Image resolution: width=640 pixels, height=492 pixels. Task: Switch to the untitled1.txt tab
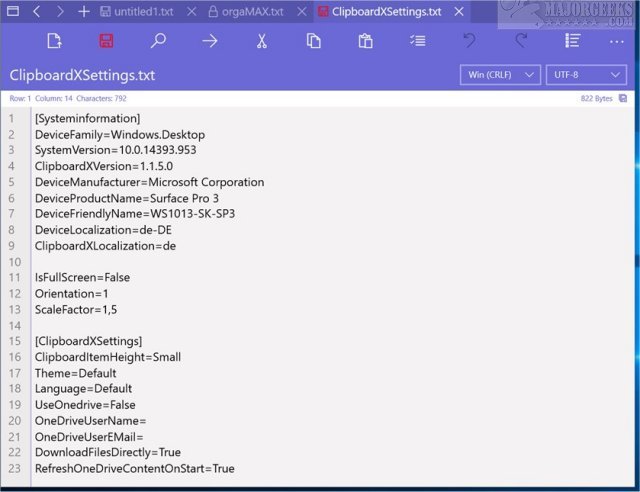pos(137,11)
